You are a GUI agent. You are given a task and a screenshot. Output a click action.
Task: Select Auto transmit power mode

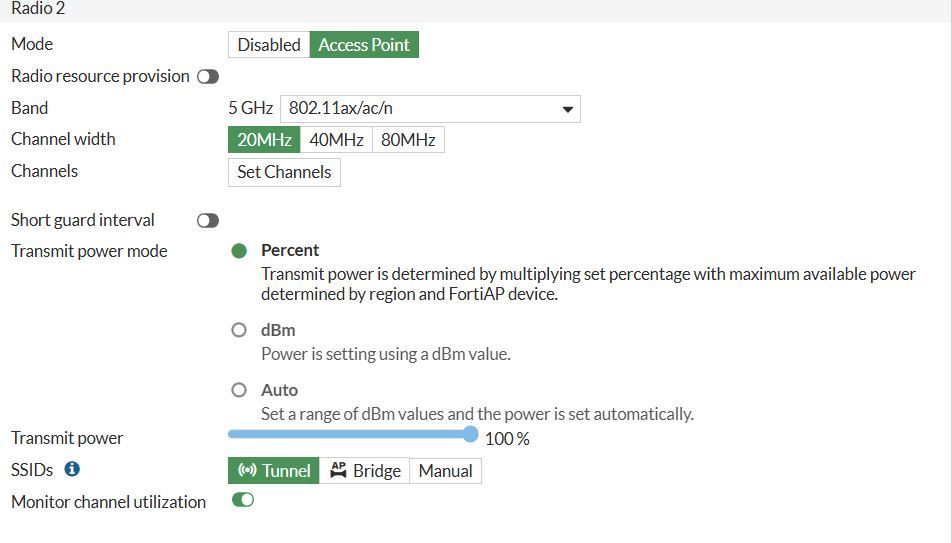(239, 390)
